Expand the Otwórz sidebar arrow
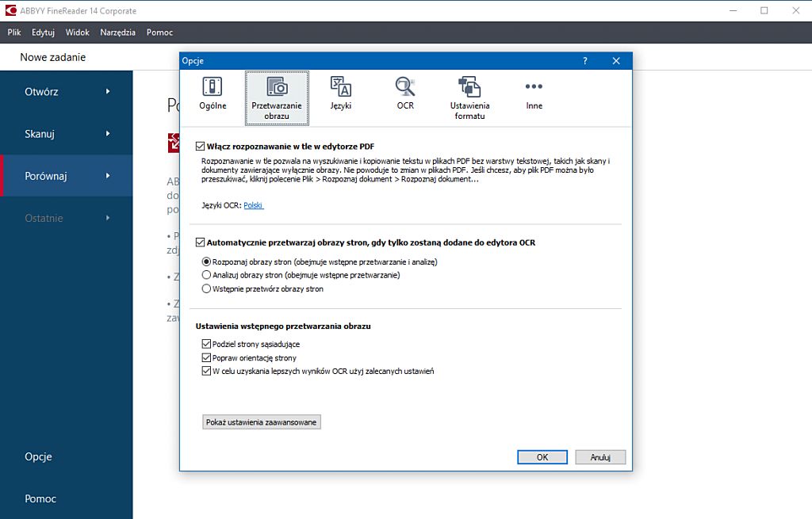The image size is (812, 519). (108, 92)
